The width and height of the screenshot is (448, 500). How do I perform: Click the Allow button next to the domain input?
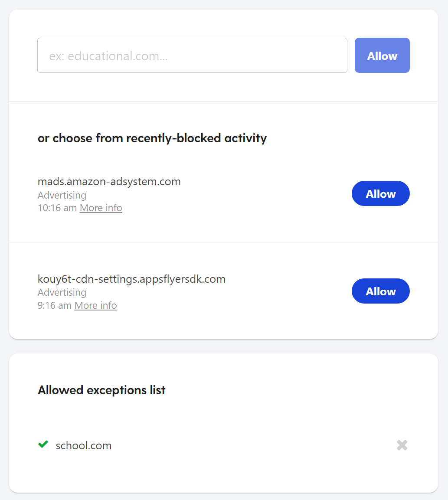tap(382, 55)
